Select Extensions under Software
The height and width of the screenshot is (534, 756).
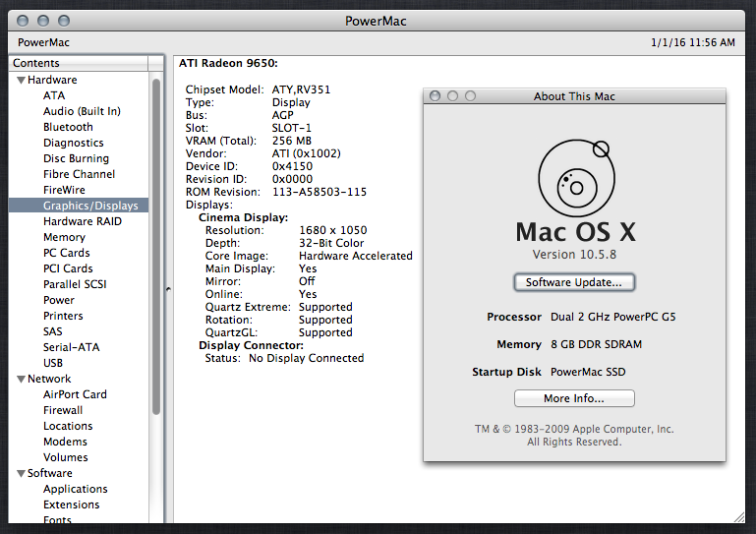[71, 504]
